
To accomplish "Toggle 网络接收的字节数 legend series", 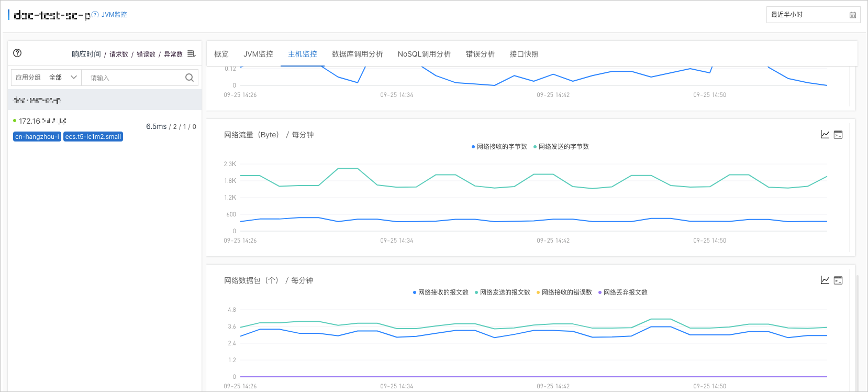I will pyautogui.click(x=499, y=147).
